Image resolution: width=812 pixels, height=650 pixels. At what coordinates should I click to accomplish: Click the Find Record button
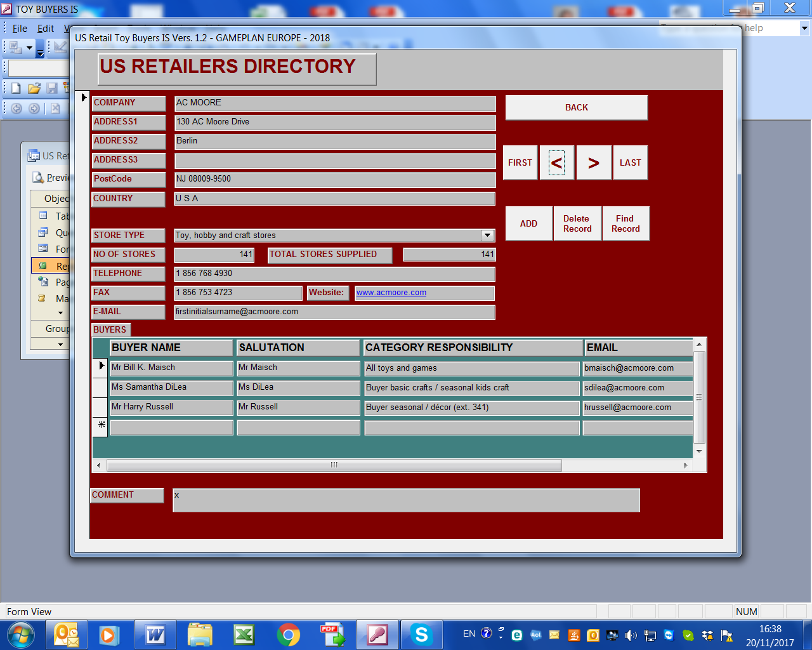[625, 223]
